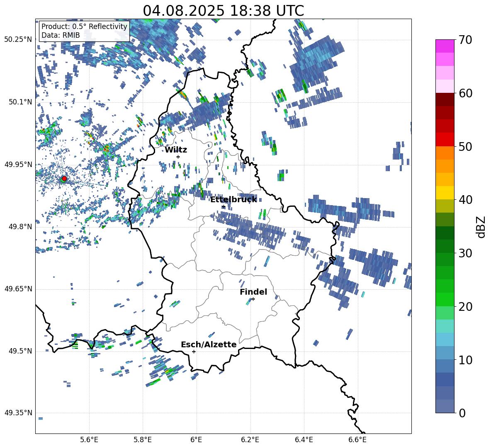Click the 50 tick on colorbar
The height and width of the screenshot is (448, 491).
click(x=466, y=146)
